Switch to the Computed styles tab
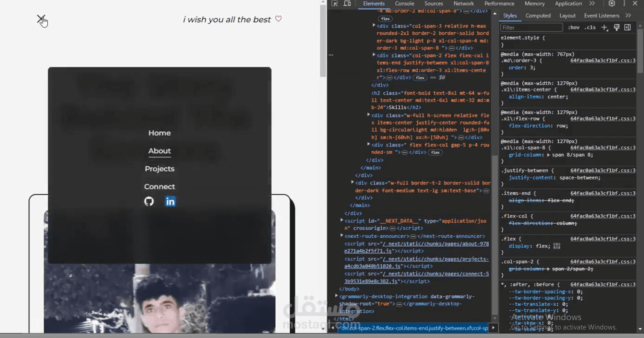The width and height of the screenshot is (644, 338). (x=538, y=15)
